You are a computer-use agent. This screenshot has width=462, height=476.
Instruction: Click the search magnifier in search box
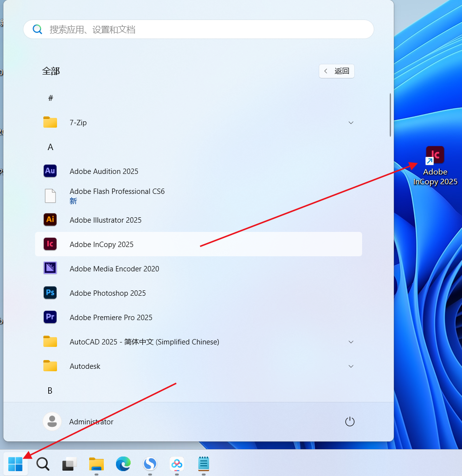38,29
